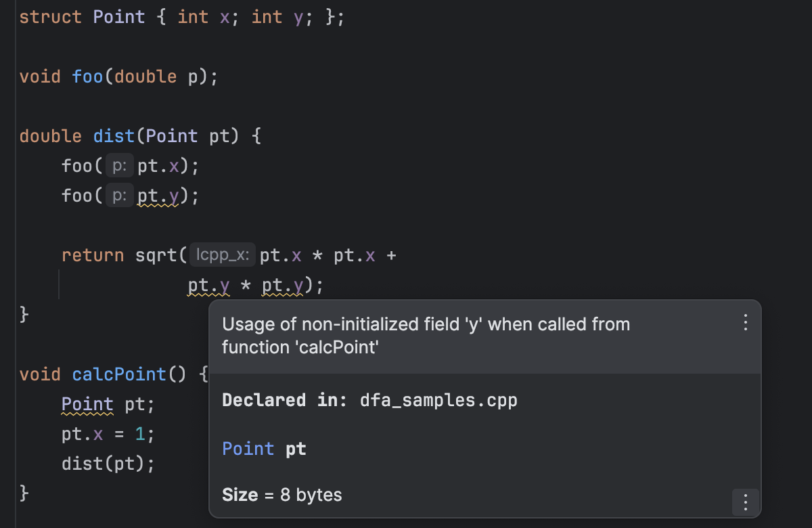The width and height of the screenshot is (812, 528).
Task: Click foo in the 'void foo(double p)' declaration
Action: coord(87,76)
